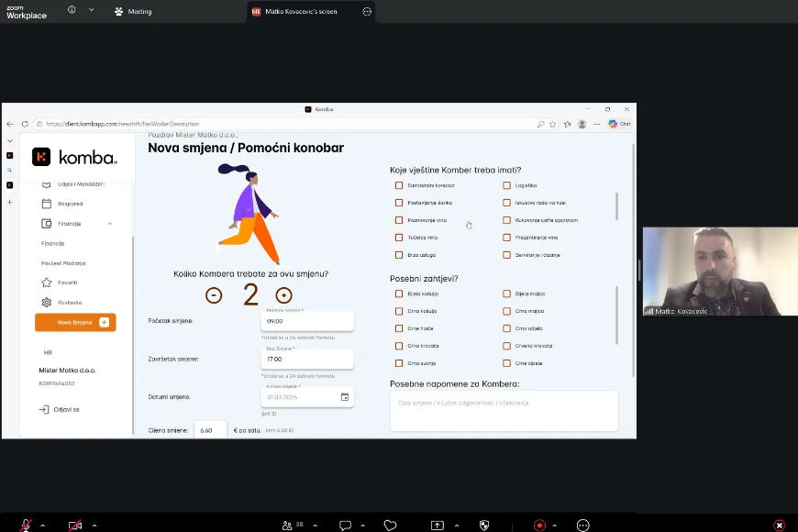Open Zoom participants panel icon
Image resolution: width=798 pixels, height=532 pixels.
click(x=288, y=526)
